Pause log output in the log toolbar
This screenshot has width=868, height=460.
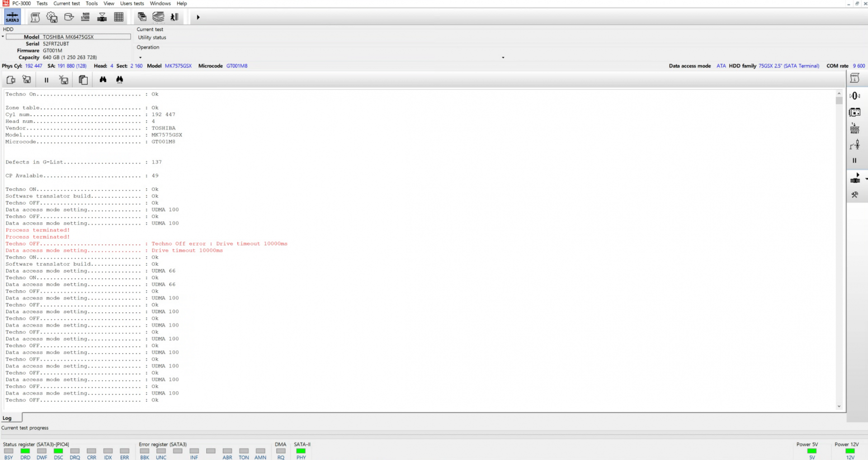(46, 80)
